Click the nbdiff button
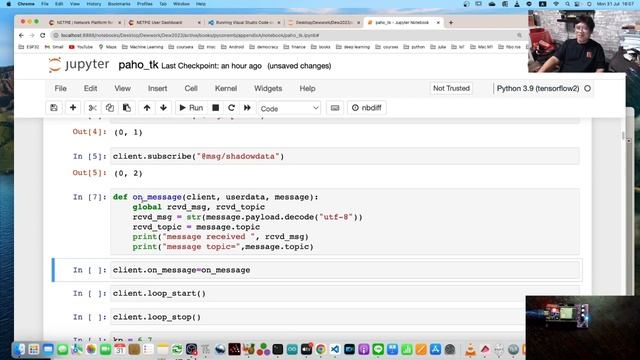This screenshot has width=640, height=360. 367,108
